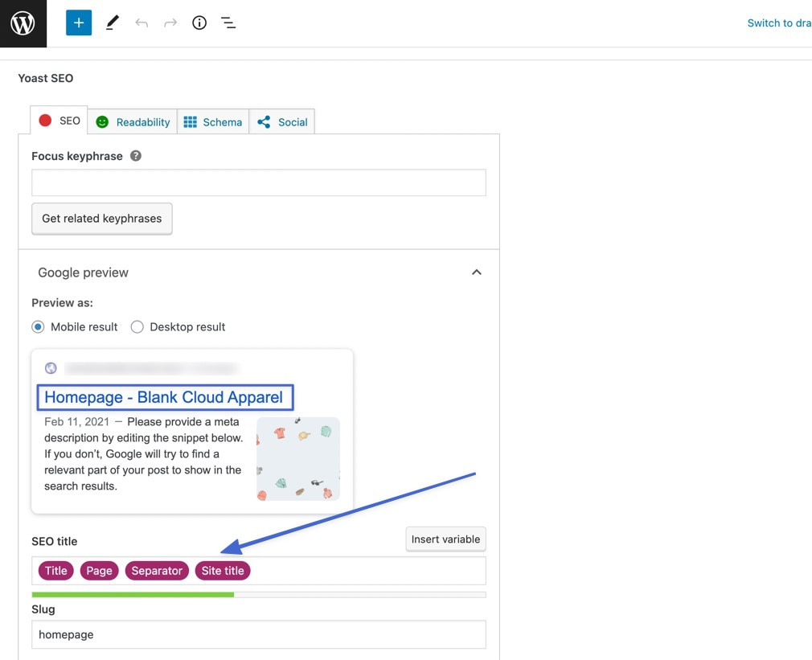Screen dimensions: 812x660
Task: Switch to the Readability tab
Action: click(133, 122)
